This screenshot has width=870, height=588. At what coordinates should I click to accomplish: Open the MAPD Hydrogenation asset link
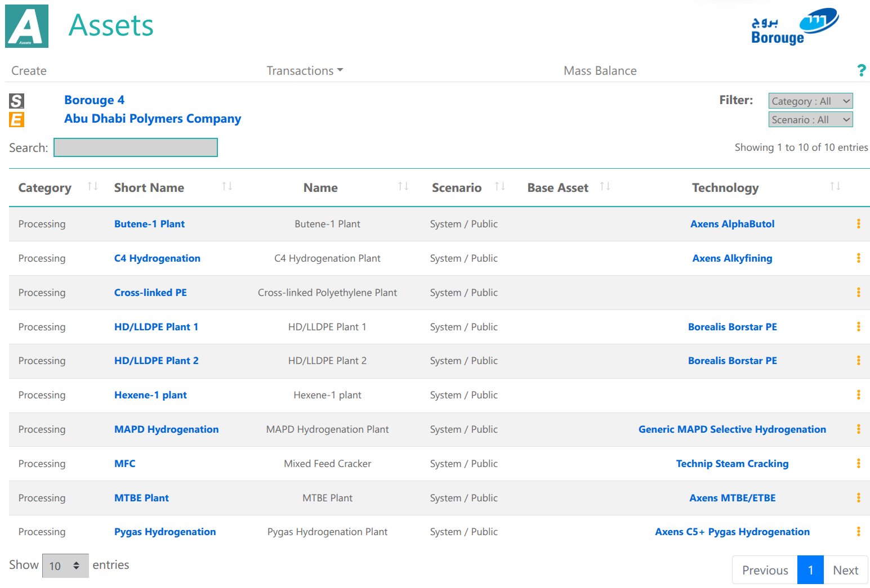(x=166, y=429)
